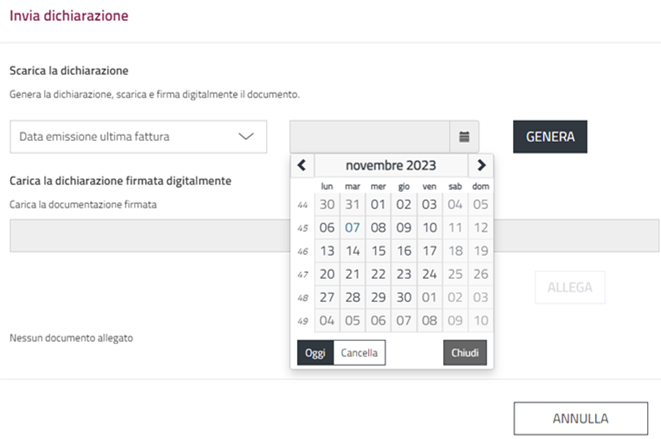661x439 pixels.
Task: Close the calendar with Chiudi button
Action: pos(465,352)
